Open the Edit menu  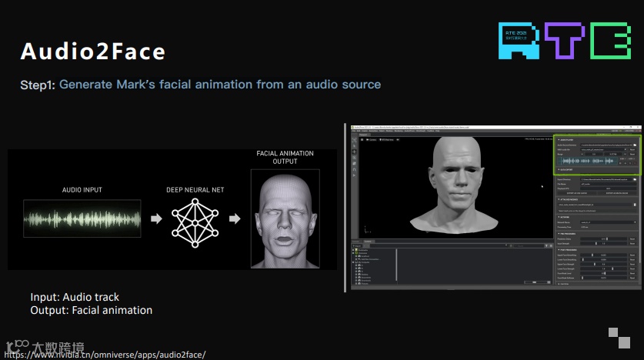point(359,131)
